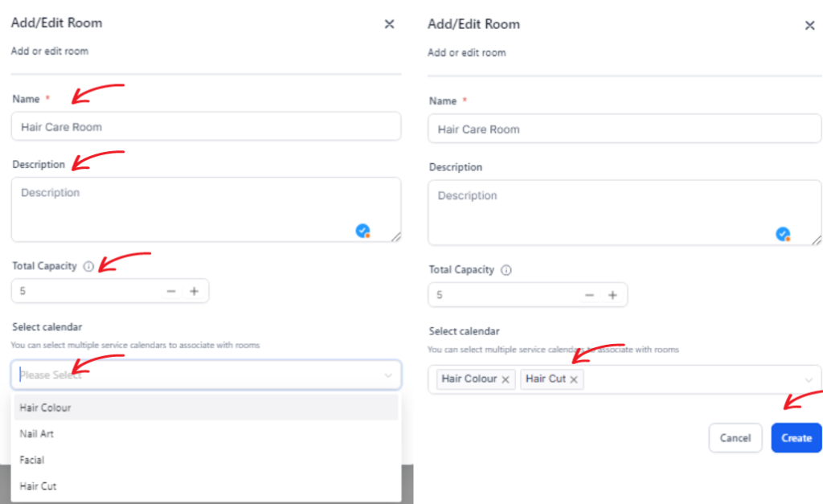This screenshot has height=504, width=823.
Task: Open calendar dropdown chevron in right dialog
Action: click(x=809, y=379)
